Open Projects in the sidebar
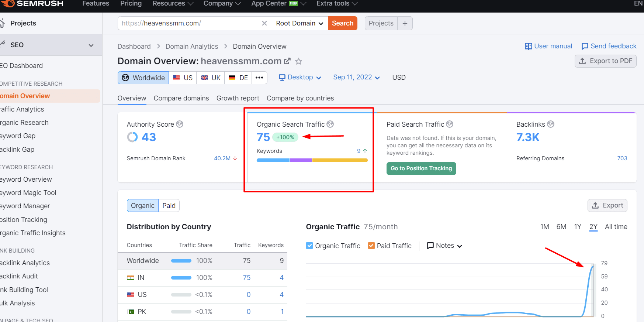 23,23
